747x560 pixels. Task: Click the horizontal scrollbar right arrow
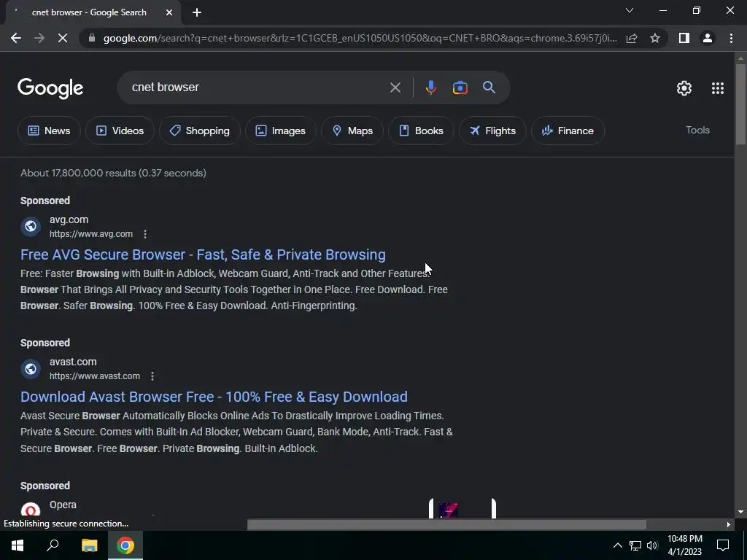[x=728, y=524]
